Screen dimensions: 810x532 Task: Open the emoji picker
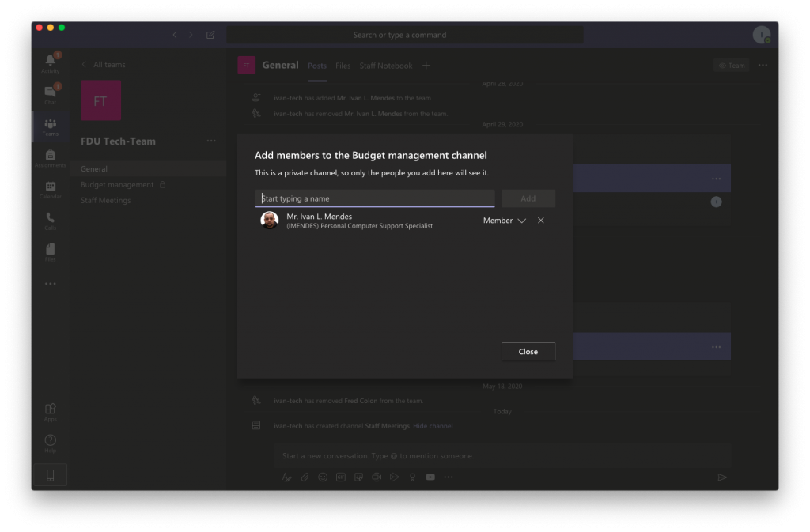tap(323, 477)
